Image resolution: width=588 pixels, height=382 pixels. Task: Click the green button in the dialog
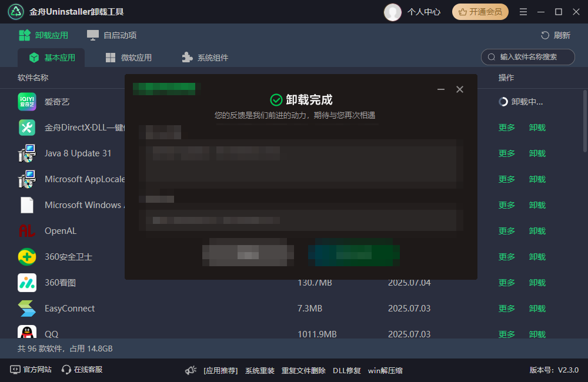click(x=353, y=252)
